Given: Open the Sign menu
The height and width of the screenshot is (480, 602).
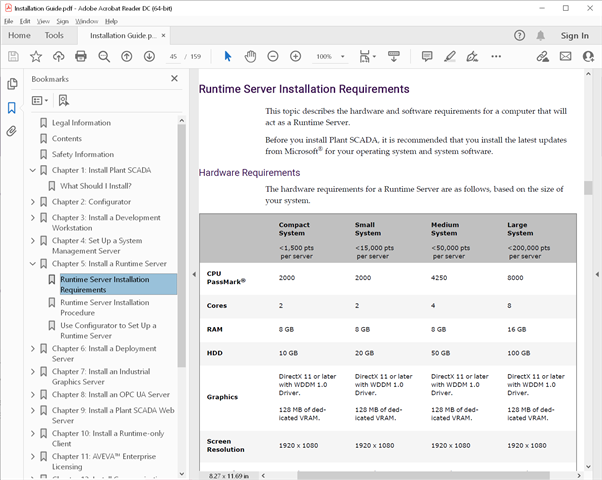Looking at the screenshot, I should point(63,21).
